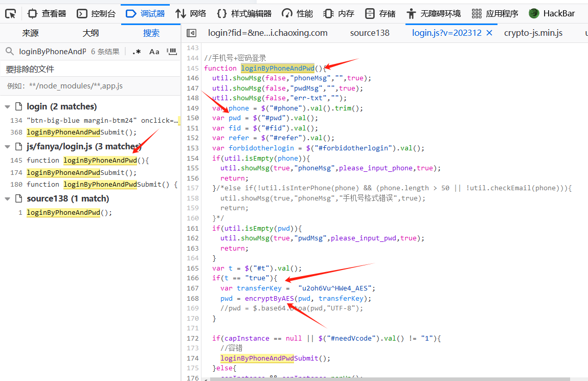Click highlighted loginByPhoneAndPwd on line 145

[x=278, y=68]
